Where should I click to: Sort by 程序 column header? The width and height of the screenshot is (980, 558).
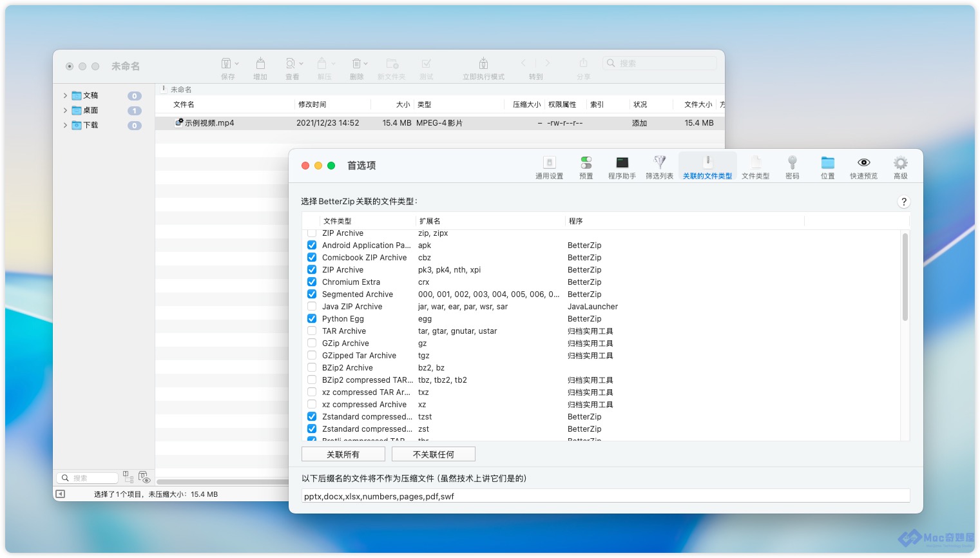coord(685,221)
